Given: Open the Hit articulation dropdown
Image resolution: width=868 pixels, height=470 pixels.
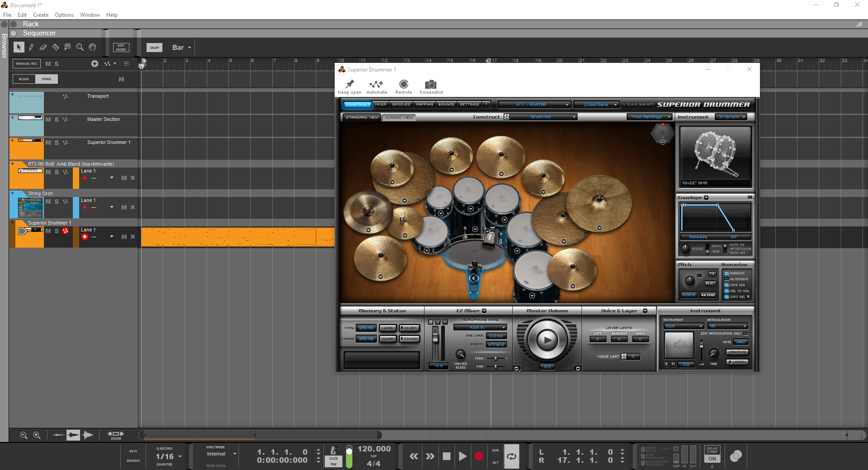Looking at the screenshot, I should [x=728, y=326].
